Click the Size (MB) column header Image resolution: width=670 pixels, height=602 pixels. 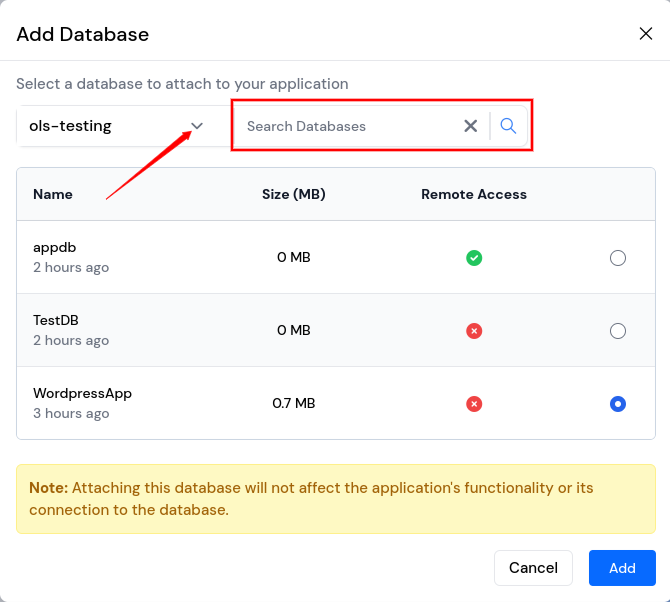click(294, 194)
